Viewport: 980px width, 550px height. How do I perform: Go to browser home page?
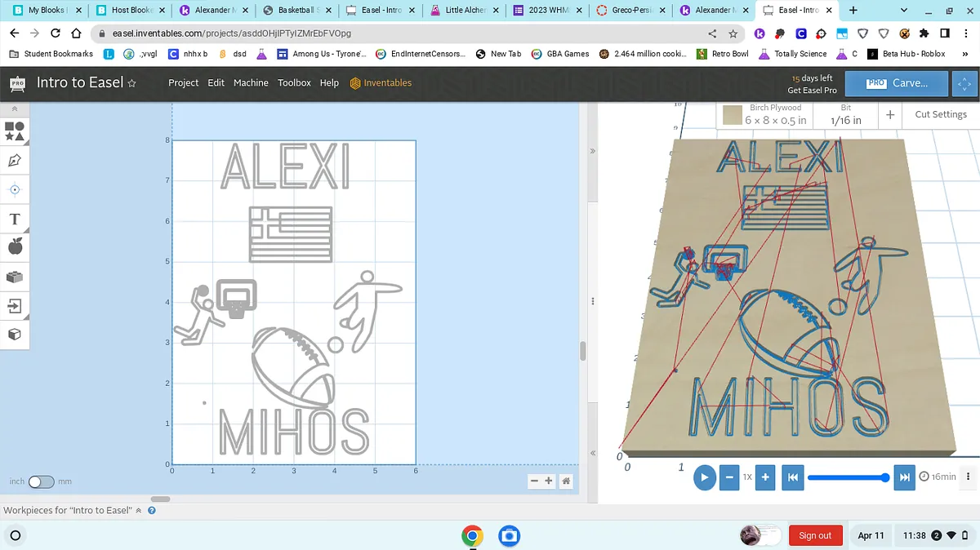click(x=76, y=33)
